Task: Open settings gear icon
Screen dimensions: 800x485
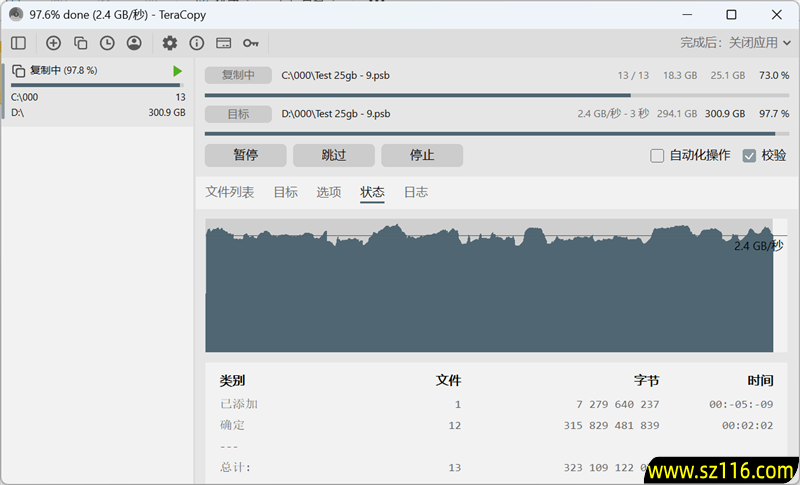Action: 170,43
